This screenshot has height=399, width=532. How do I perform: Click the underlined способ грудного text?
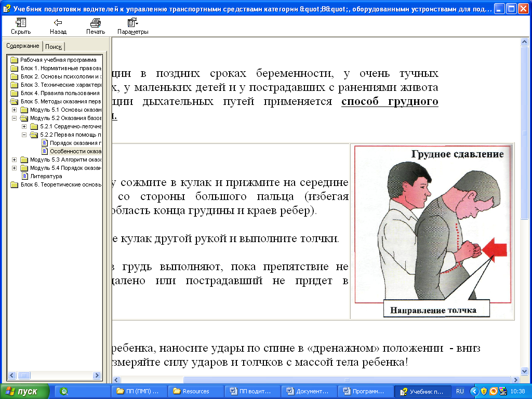[390, 101]
